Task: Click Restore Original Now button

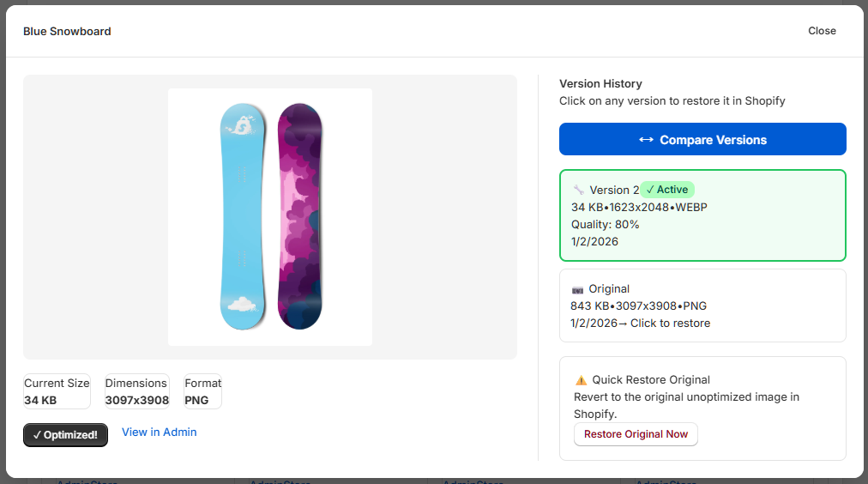Action: coord(636,434)
